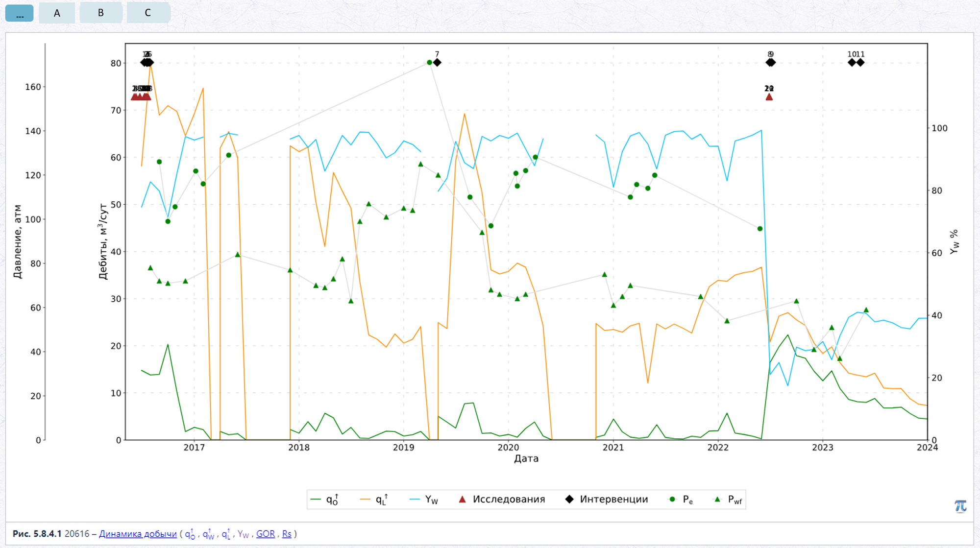The image size is (980, 548).
Task: Click the Pe point at chart top near 2019
Action: (x=429, y=62)
